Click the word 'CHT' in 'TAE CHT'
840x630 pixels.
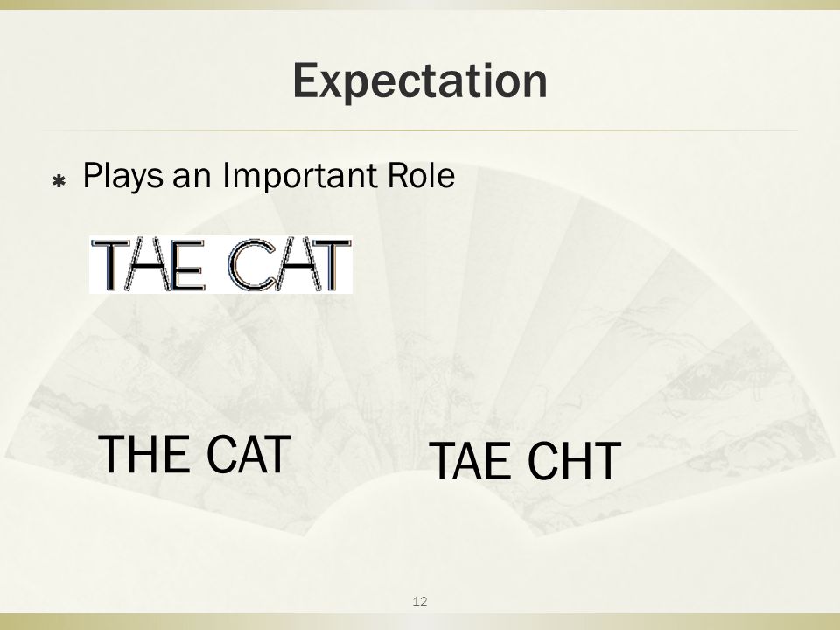[574, 461]
